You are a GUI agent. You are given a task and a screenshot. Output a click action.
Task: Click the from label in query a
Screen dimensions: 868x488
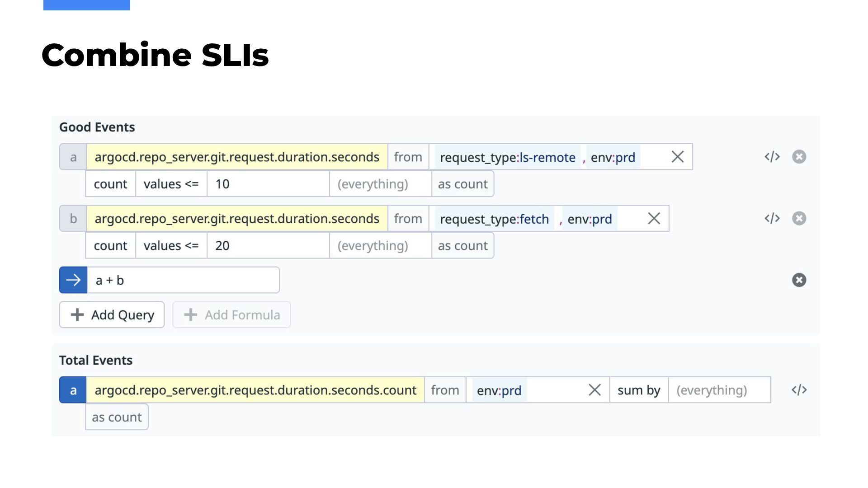pyautogui.click(x=408, y=157)
